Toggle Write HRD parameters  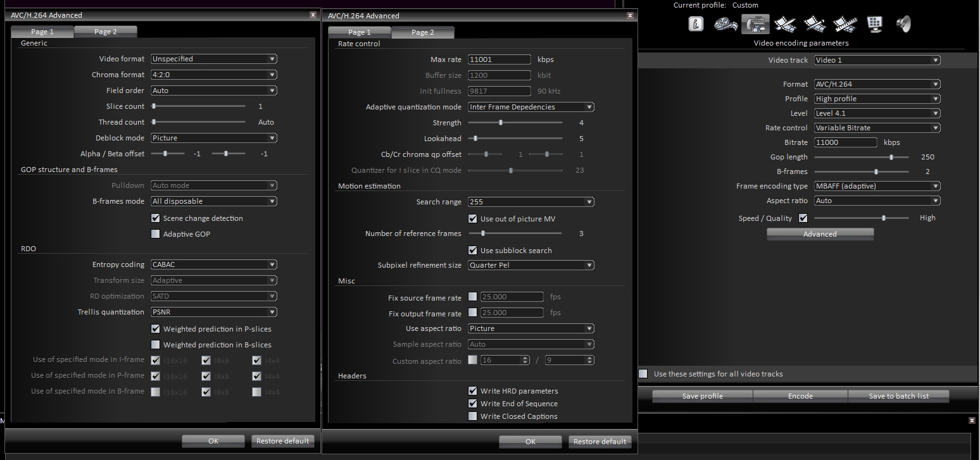pyautogui.click(x=473, y=391)
